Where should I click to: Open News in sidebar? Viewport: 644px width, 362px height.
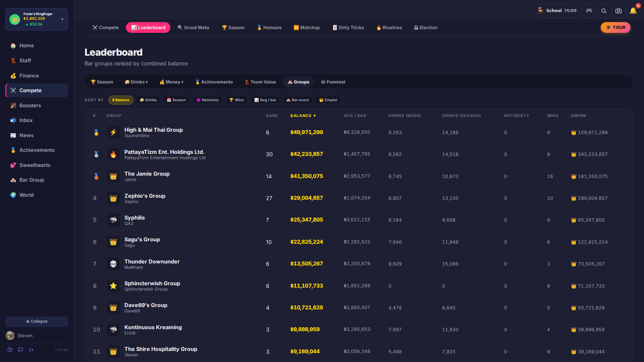coord(37,135)
